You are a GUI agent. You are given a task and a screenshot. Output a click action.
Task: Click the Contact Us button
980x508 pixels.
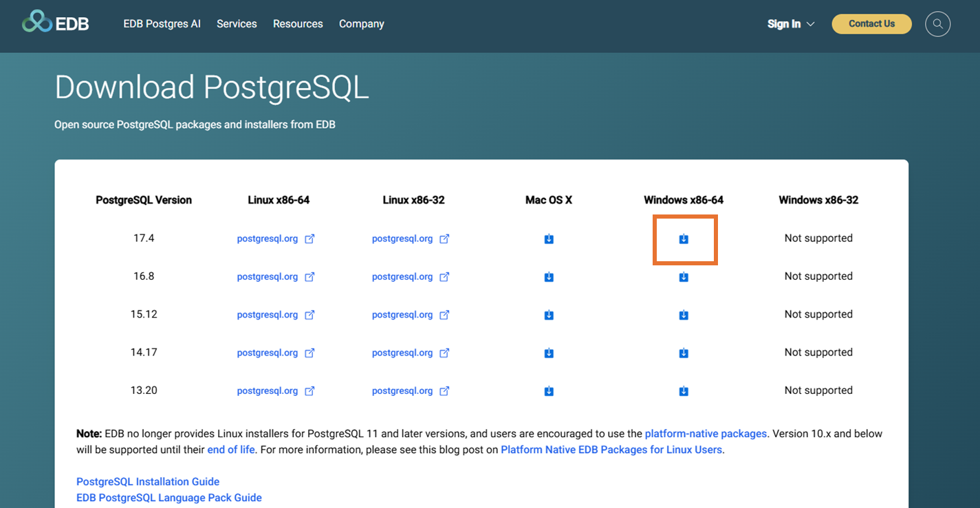tap(871, 23)
